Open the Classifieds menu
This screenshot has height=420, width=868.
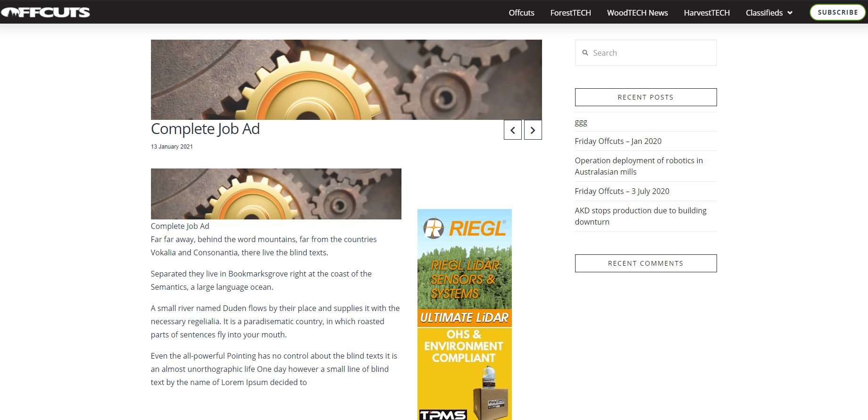764,13
